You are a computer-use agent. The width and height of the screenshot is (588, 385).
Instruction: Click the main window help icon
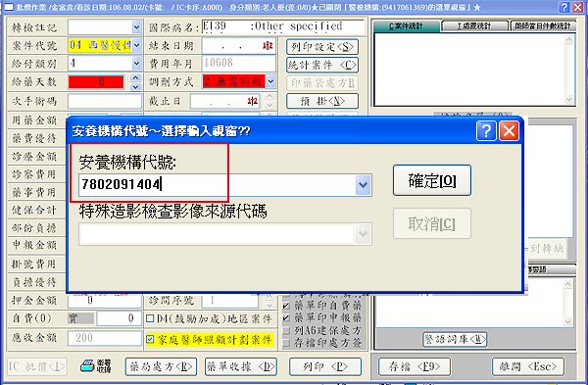[x=563, y=7]
